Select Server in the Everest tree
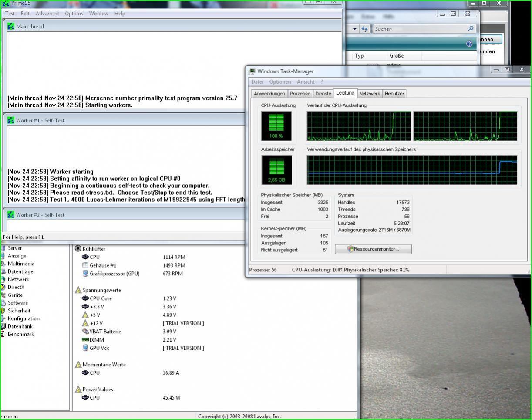This screenshot has width=532, height=420. click(15, 248)
